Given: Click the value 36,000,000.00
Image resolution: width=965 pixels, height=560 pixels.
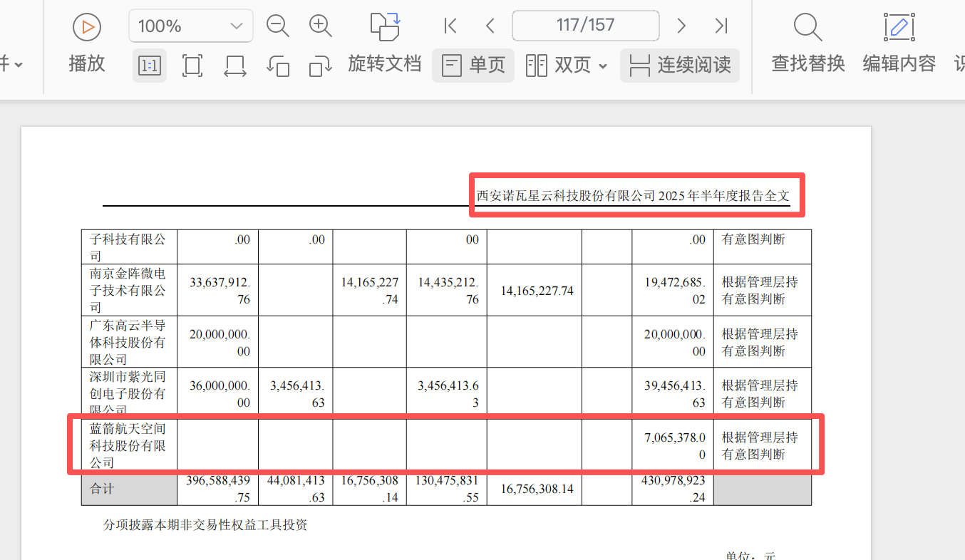Looking at the screenshot, I should [x=220, y=393].
